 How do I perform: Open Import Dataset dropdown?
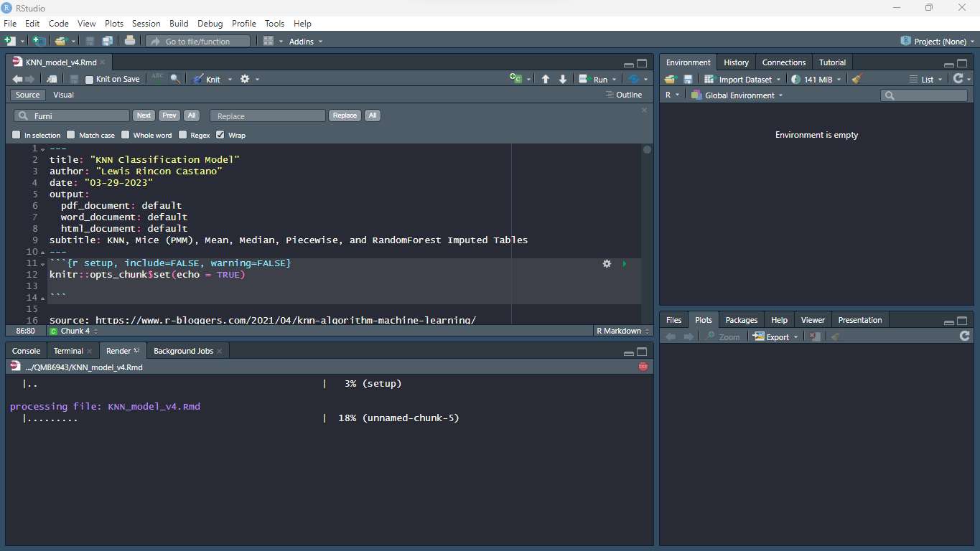pos(742,80)
